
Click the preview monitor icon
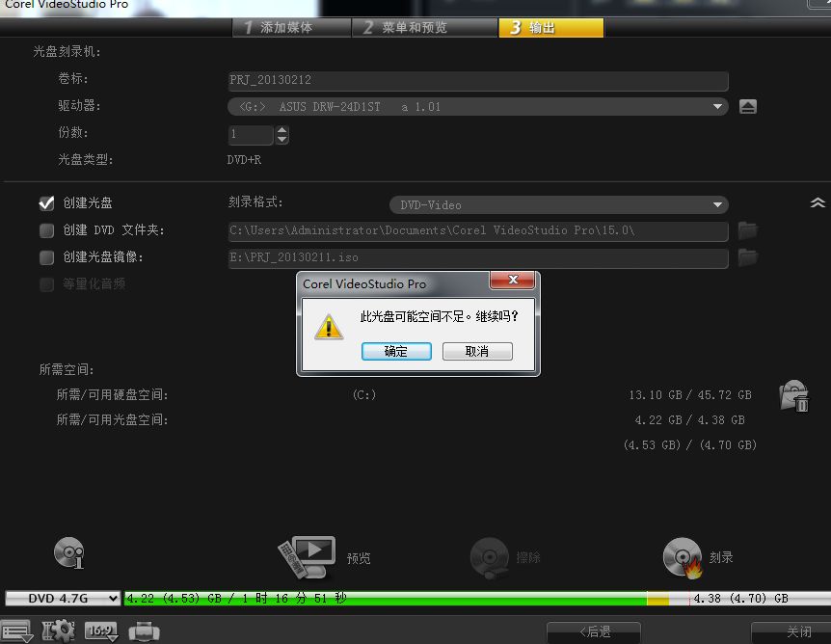(x=308, y=556)
